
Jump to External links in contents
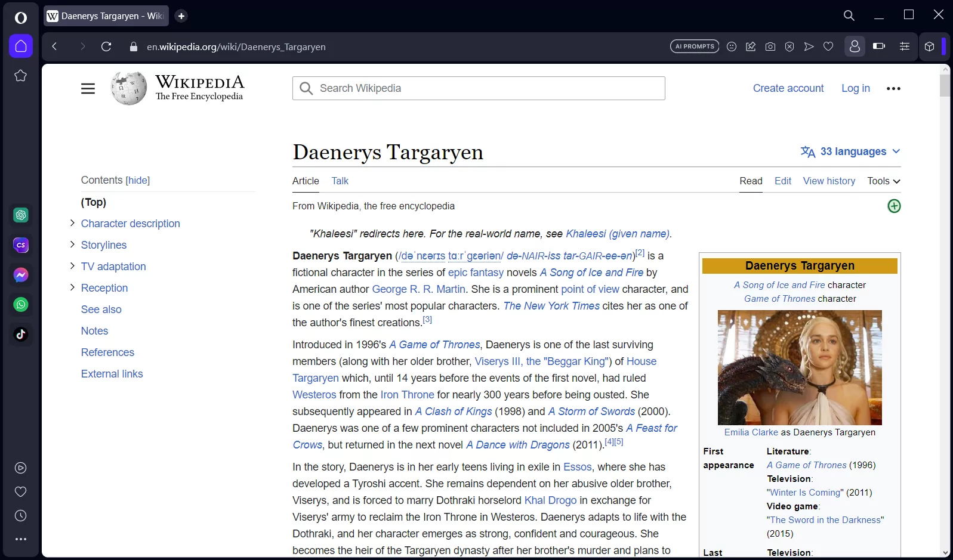[x=112, y=374]
